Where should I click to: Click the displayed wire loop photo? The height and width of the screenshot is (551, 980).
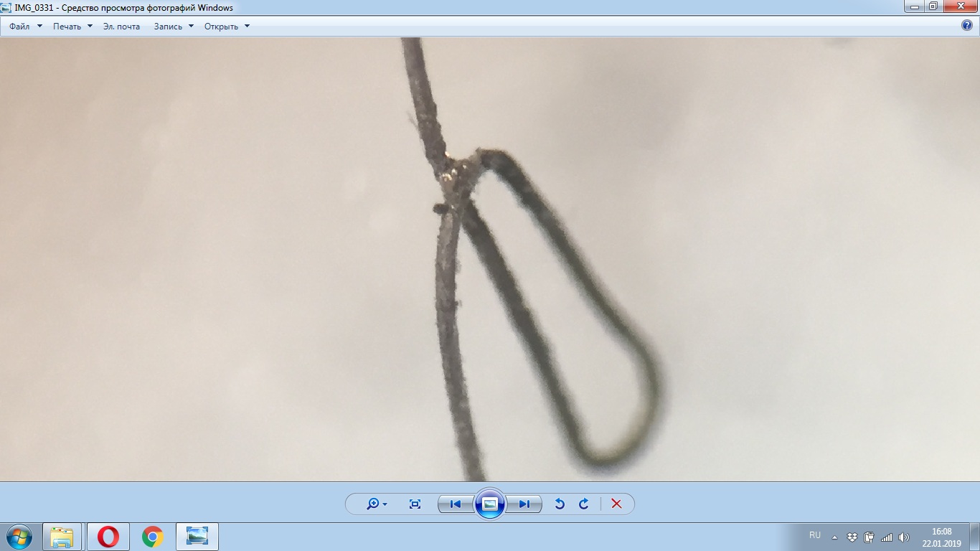[x=490, y=260]
